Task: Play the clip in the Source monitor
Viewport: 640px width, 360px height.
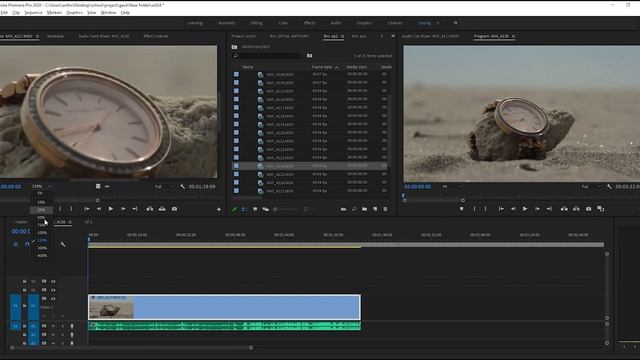Action: 111,209
